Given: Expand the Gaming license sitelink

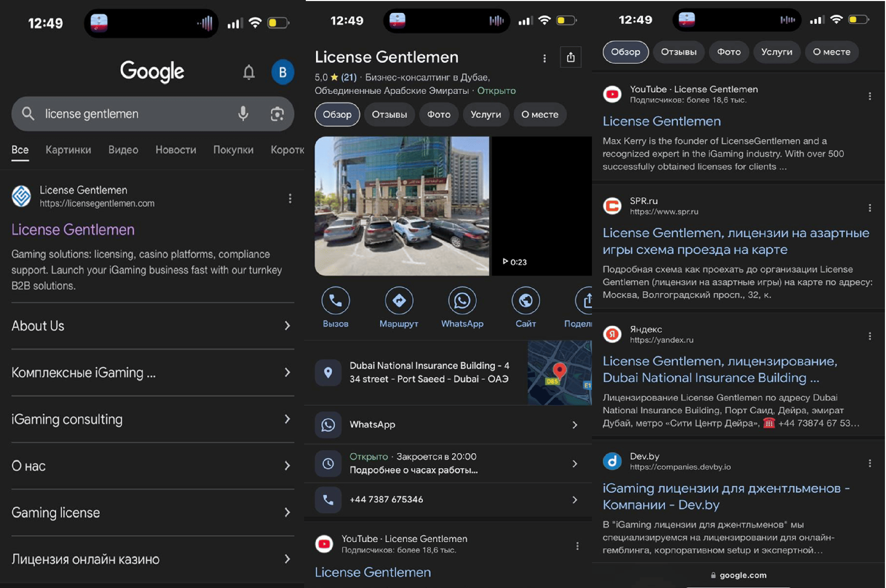Looking at the screenshot, I should pos(152,512).
